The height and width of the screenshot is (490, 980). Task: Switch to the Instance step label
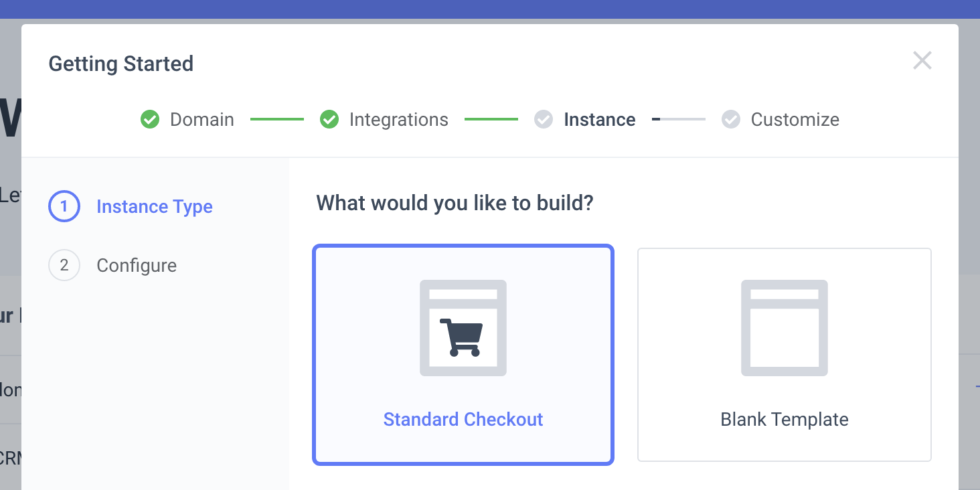(599, 120)
